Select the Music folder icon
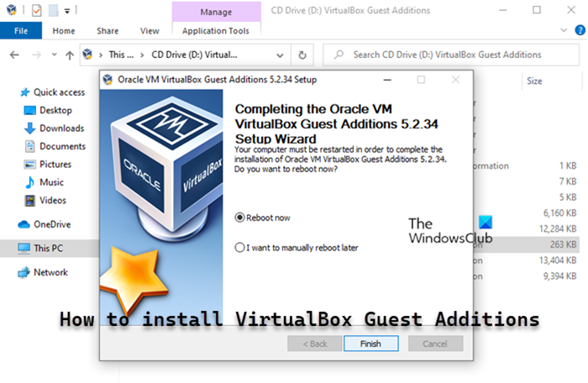588x383 pixels. click(x=30, y=182)
